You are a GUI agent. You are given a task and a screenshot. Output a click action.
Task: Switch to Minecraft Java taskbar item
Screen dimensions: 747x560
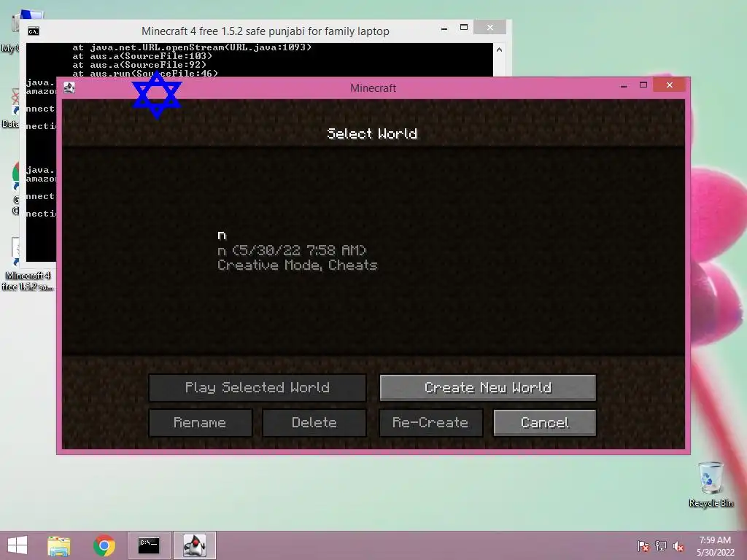194,545
